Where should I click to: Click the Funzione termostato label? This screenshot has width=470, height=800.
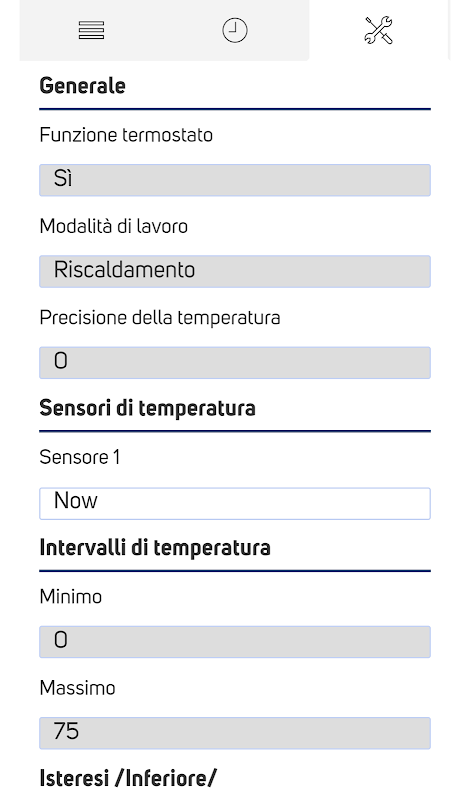126,135
